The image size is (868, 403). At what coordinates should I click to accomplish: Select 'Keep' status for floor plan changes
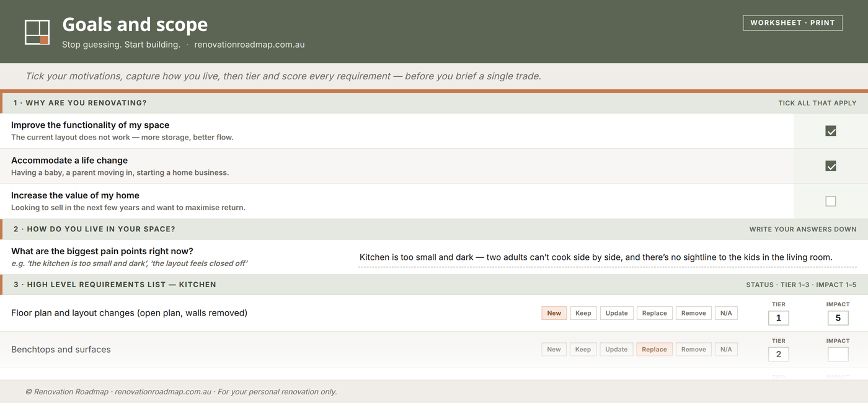pos(583,313)
